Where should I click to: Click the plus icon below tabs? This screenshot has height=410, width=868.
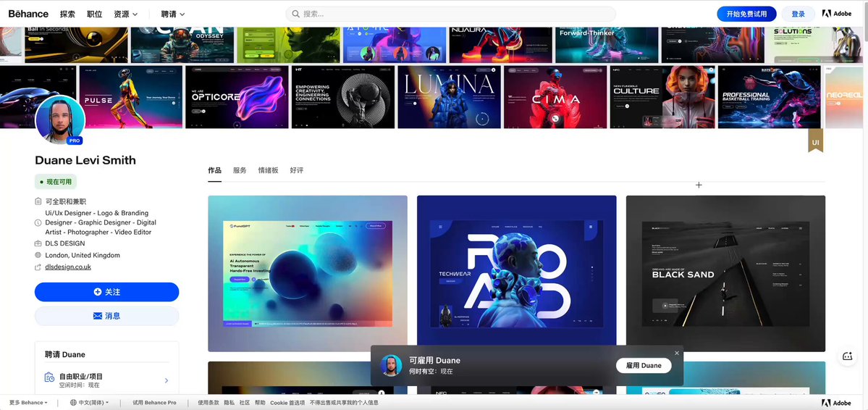(x=699, y=185)
